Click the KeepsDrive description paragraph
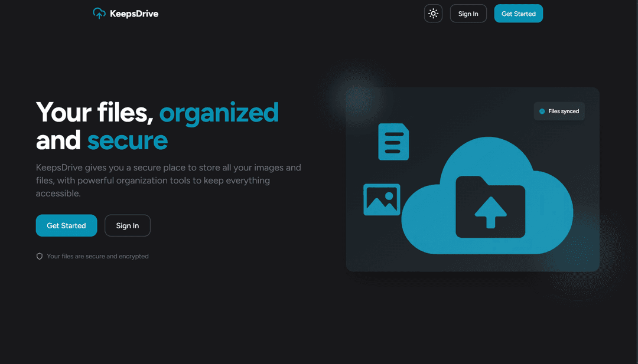The width and height of the screenshot is (638, 364). pos(168,181)
